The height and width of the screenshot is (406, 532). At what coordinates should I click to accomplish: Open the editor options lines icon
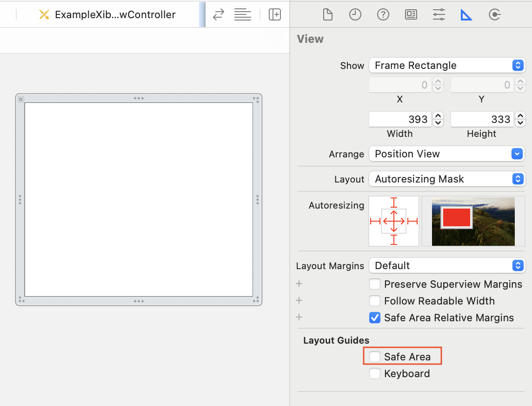point(243,15)
